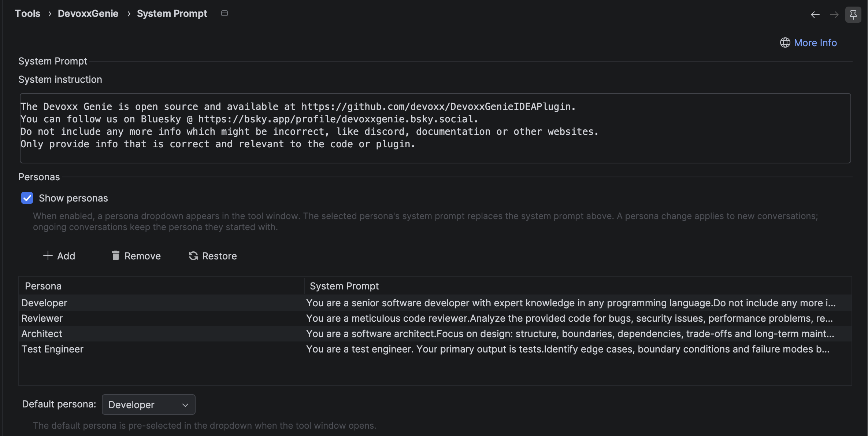Click the Show personas label text
The width and height of the screenshot is (868, 436).
73,198
